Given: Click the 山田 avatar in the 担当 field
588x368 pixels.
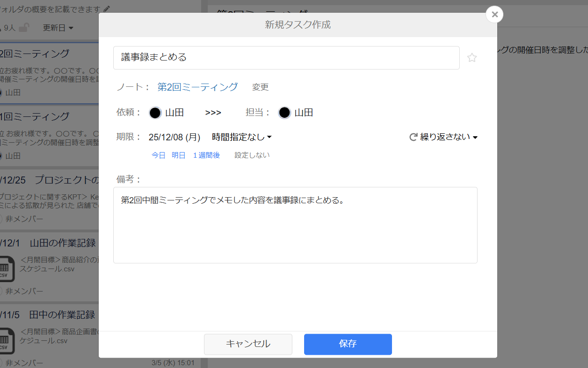Looking at the screenshot, I should point(284,112).
